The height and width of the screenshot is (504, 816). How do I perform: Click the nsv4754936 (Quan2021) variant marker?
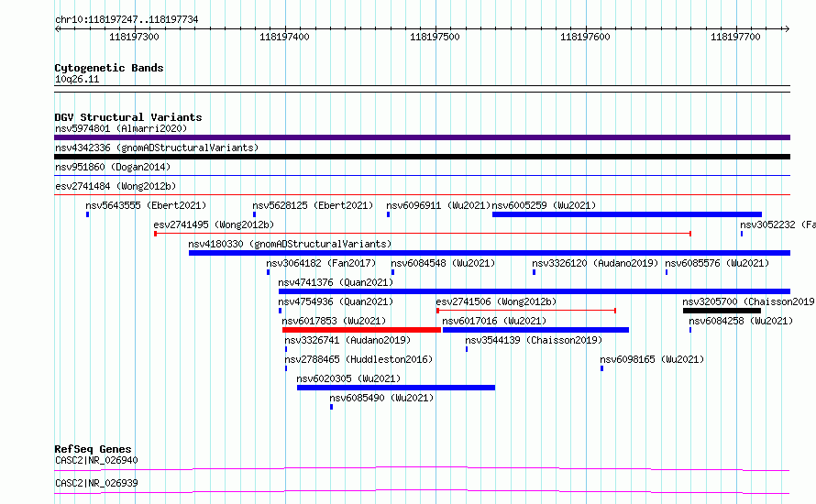pos(280,311)
